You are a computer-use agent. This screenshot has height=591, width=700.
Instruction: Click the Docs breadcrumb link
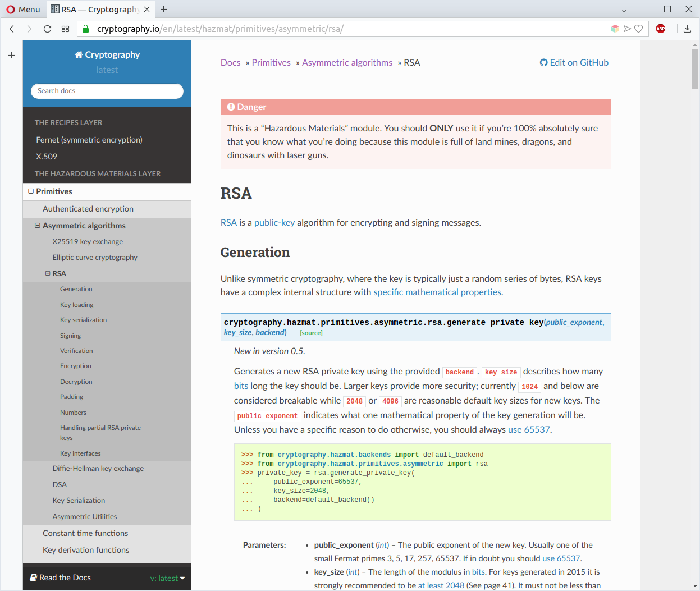[231, 63]
